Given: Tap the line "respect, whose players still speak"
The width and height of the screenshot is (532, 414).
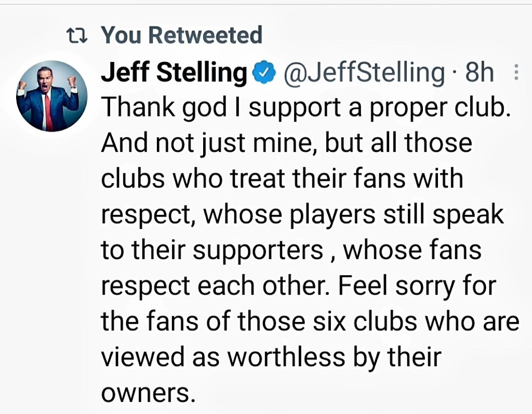Looking at the screenshot, I should 302,215.
